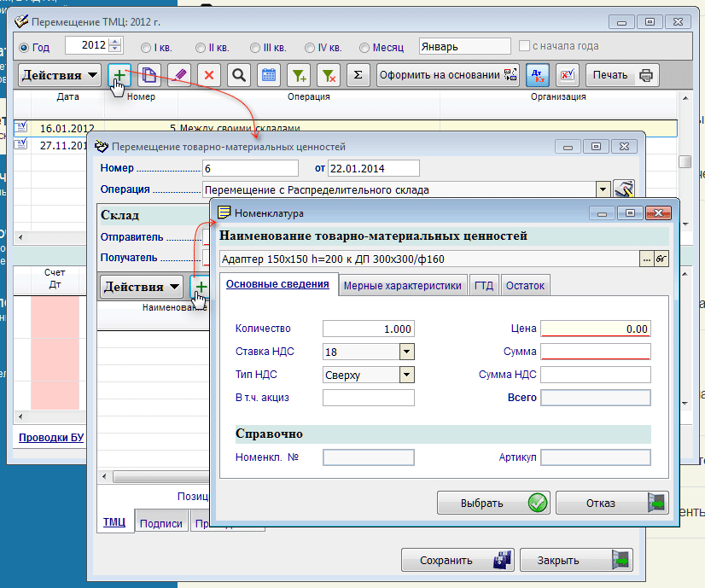The height and width of the screenshot is (588, 705).
Task: Click the date field 22.01.2014
Action: click(x=373, y=168)
